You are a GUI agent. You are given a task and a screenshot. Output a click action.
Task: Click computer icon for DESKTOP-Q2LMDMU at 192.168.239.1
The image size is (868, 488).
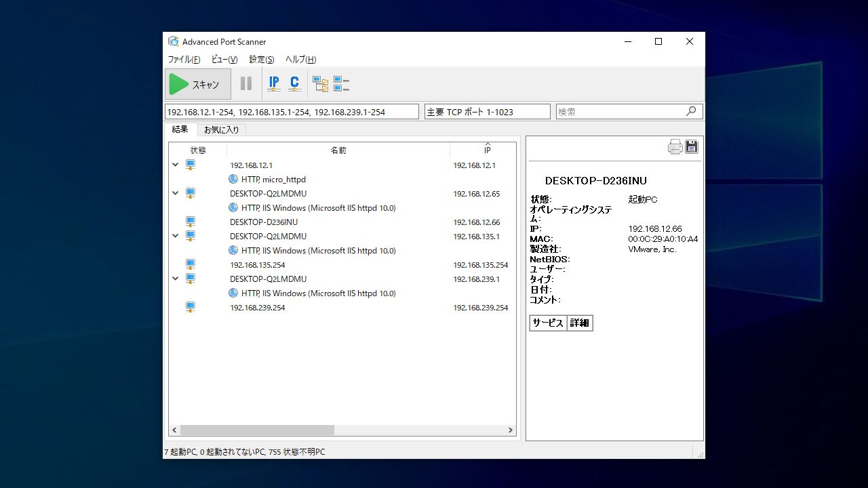coord(191,279)
